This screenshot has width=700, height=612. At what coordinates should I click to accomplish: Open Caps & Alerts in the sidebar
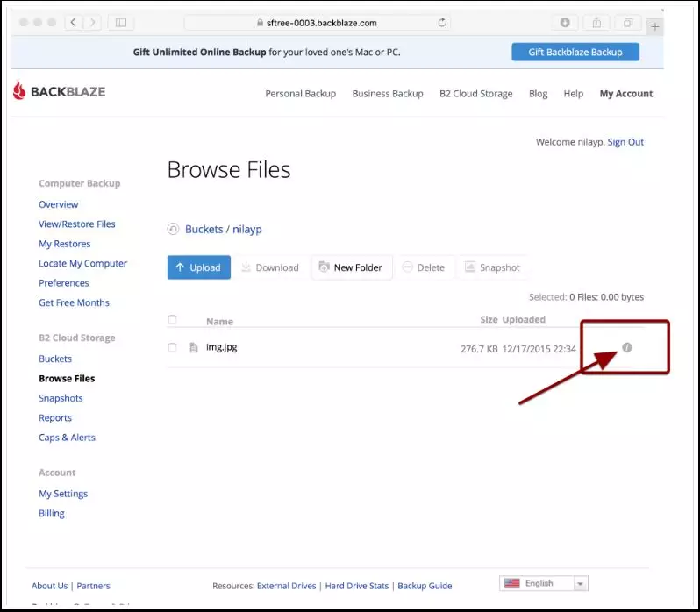[67, 438]
